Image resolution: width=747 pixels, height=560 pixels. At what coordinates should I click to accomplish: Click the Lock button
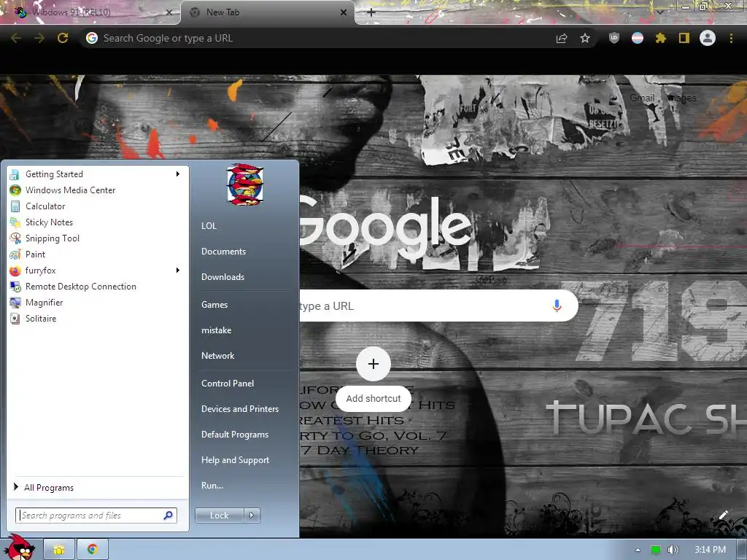pyautogui.click(x=219, y=516)
